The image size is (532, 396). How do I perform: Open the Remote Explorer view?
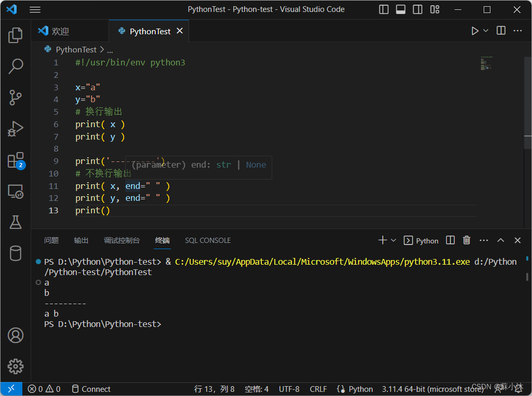tap(15, 191)
